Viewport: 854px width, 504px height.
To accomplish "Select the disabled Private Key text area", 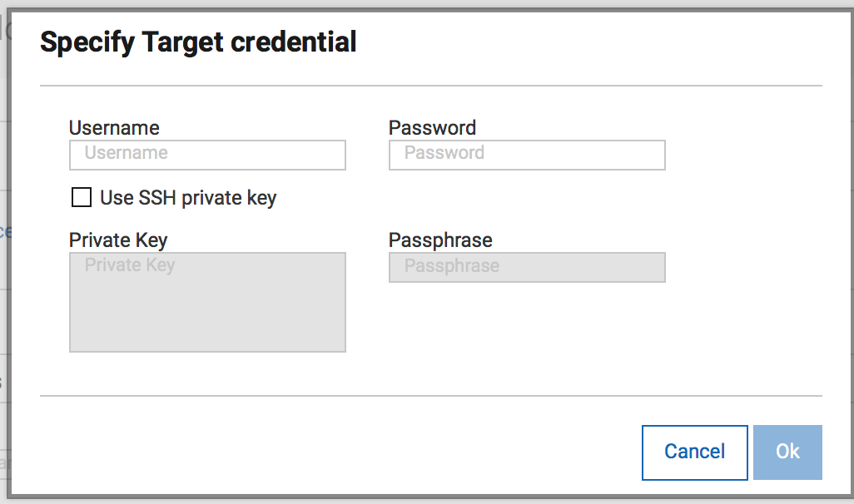I will point(207,302).
